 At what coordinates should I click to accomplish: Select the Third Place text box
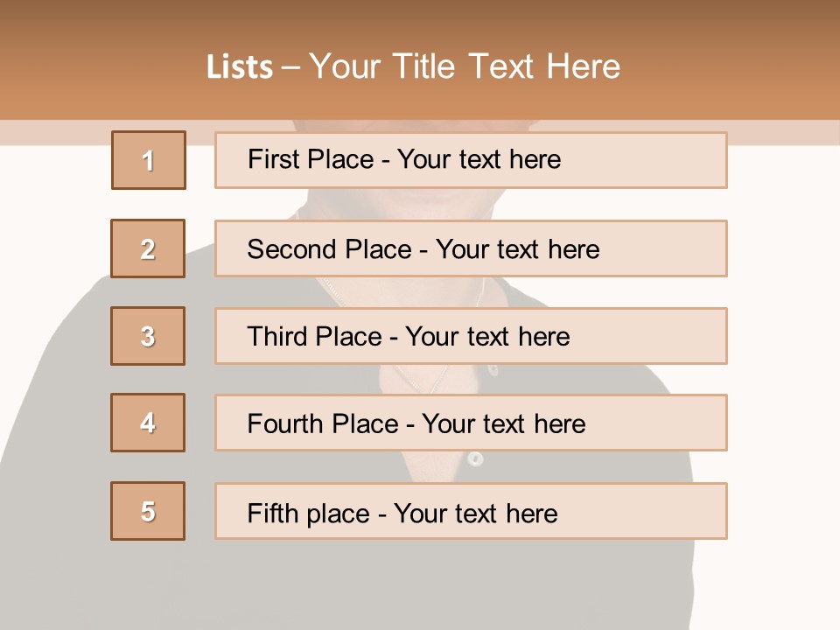click(471, 336)
